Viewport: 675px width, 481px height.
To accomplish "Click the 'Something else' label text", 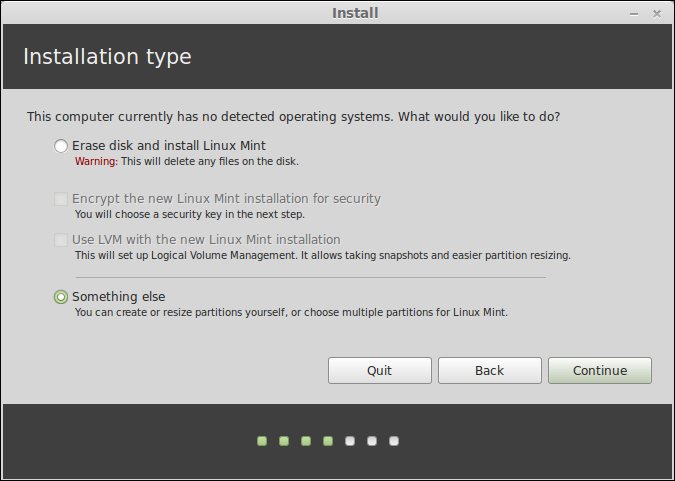I will [119, 297].
